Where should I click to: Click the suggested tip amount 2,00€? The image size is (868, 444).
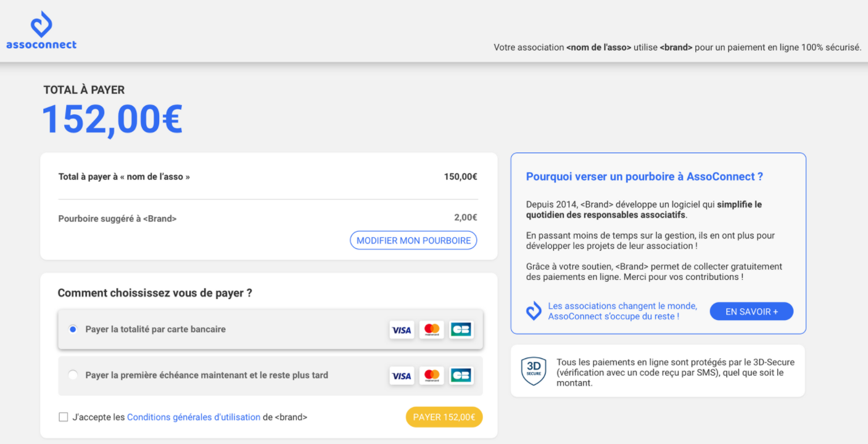point(465,218)
